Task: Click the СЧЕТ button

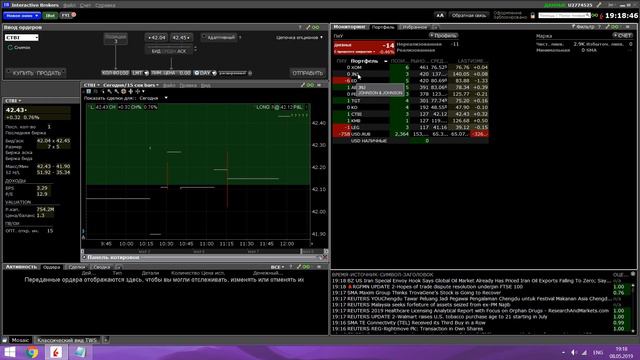Action: 622,36
